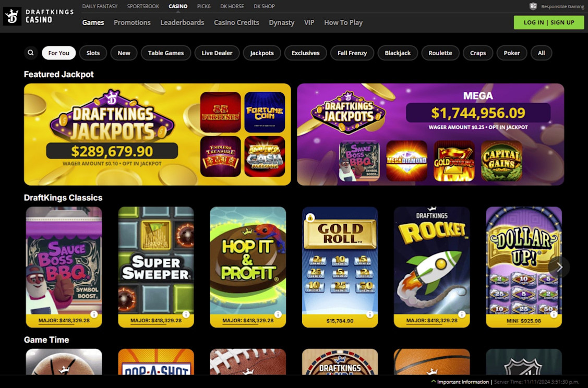The width and height of the screenshot is (588, 388).
Task: Select the Slots category filter
Action: (93, 53)
